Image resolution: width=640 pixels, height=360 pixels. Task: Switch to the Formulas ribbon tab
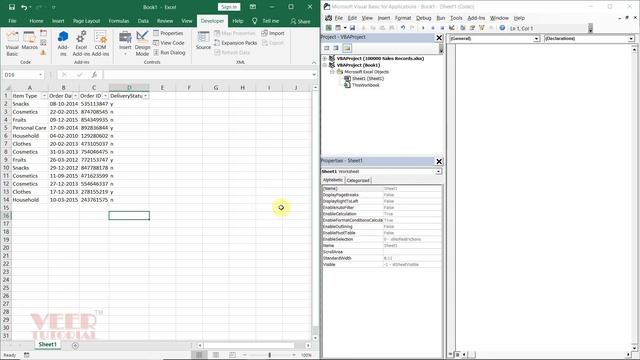[x=119, y=21]
